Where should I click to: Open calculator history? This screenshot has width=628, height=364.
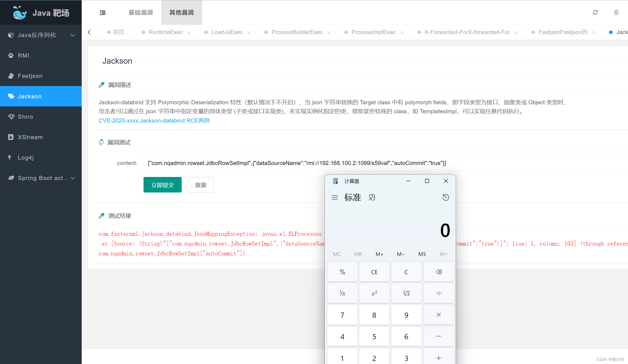[x=446, y=197]
